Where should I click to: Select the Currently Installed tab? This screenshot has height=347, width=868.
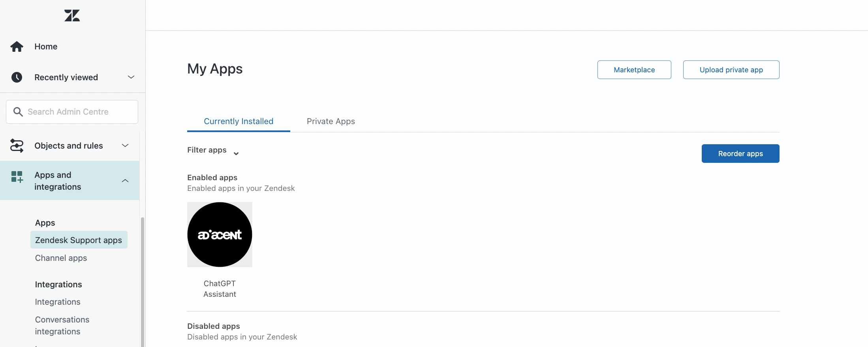[239, 121]
